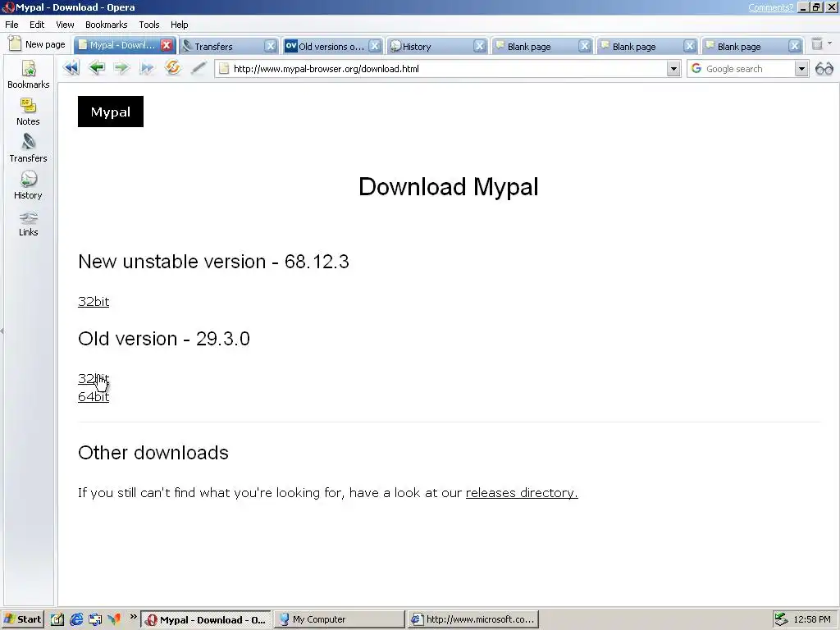Open the Bookmarks panel icon

pos(29,75)
